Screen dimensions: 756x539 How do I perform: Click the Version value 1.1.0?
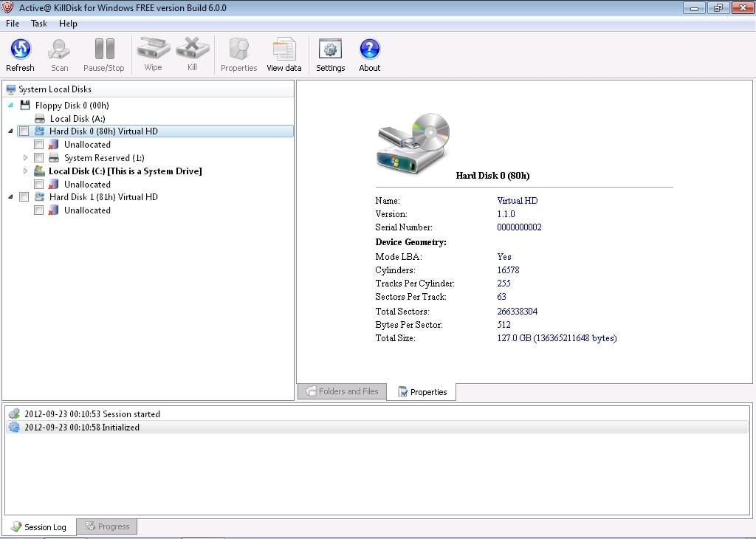point(506,214)
